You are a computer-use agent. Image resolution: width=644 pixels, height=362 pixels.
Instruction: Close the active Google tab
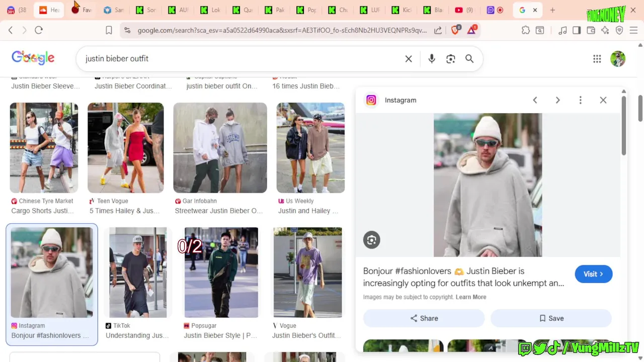535,10
